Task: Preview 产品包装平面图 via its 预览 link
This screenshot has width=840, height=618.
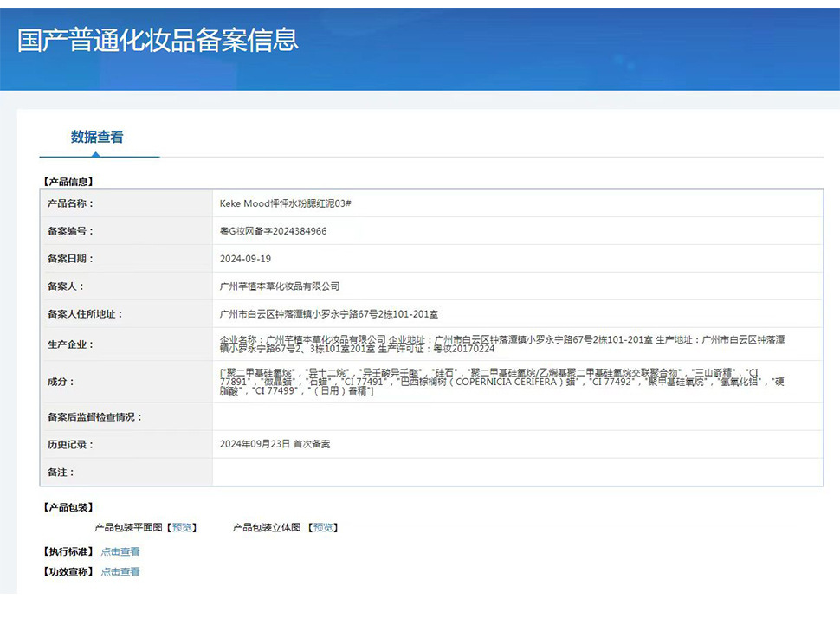Action: pyautogui.click(x=182, y=527)
